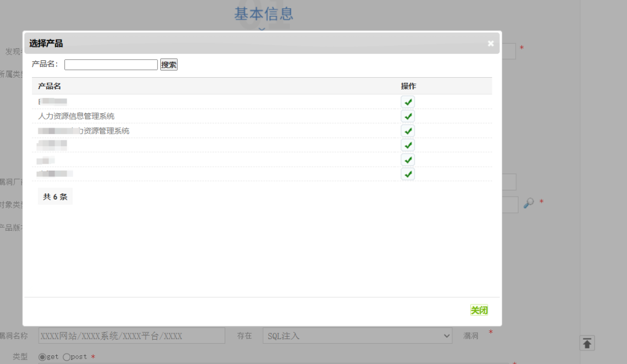
Task: Close the 选择产品 dialog with the X
Action: pos(491,43)
